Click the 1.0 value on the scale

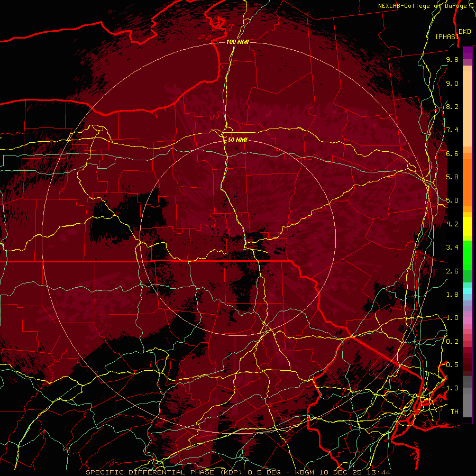pyautogui.click(x=452, y=318)
